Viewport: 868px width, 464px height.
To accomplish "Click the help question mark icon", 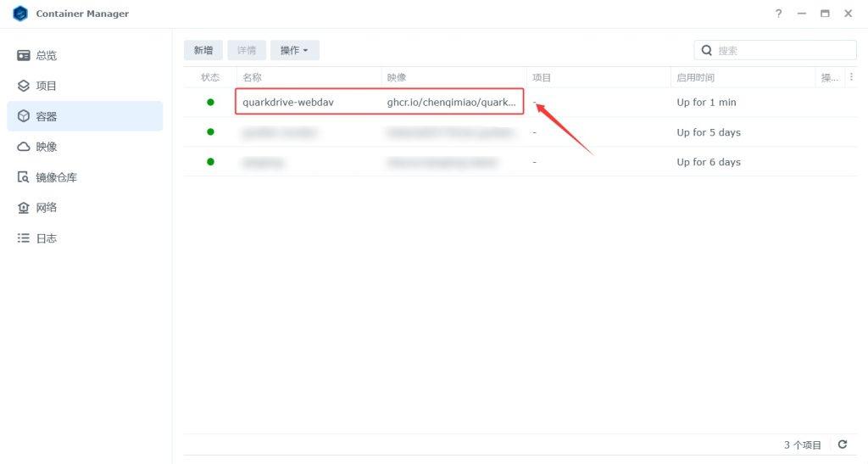I will click(778, 14).
